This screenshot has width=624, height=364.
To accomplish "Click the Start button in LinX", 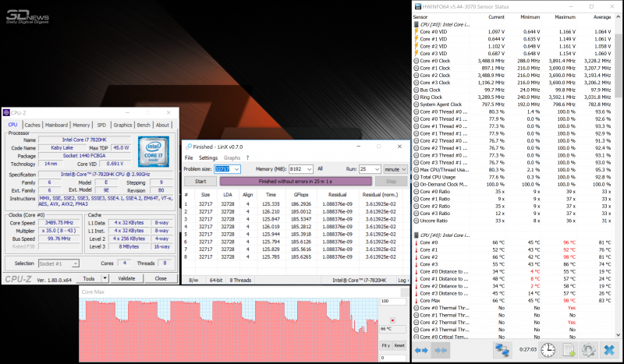I will [x=200, y=182].
